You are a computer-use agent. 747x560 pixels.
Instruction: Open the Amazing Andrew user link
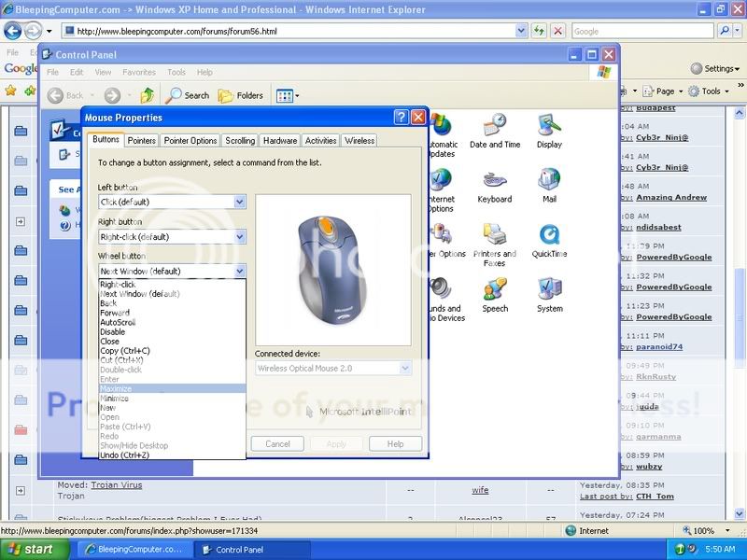click(x=671, y=197)
